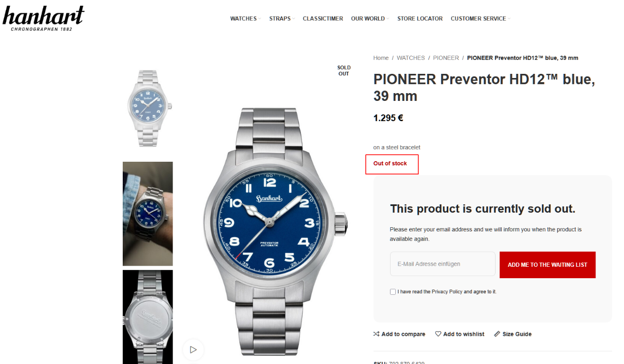Select the wrist-shot watch thumbnail
This screenshot has width=624, height=364.
click(x=148, y=214)
